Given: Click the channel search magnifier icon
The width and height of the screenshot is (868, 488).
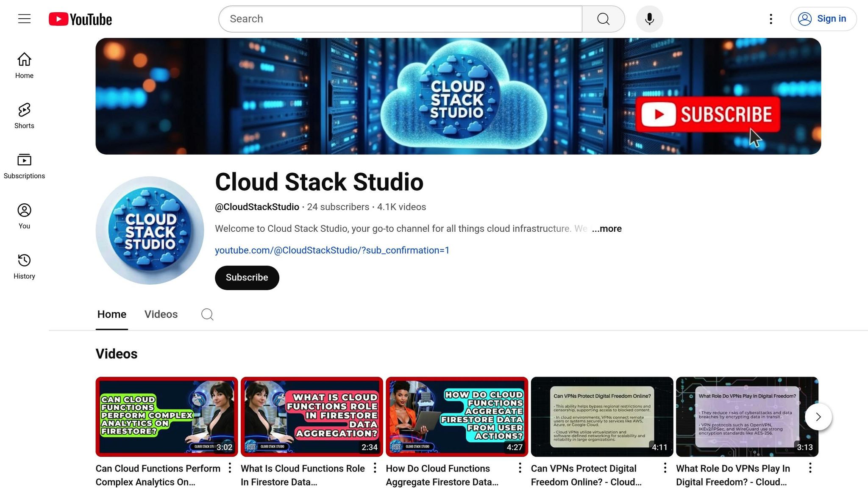Looking at the screenshot, I should click(207, 314).
